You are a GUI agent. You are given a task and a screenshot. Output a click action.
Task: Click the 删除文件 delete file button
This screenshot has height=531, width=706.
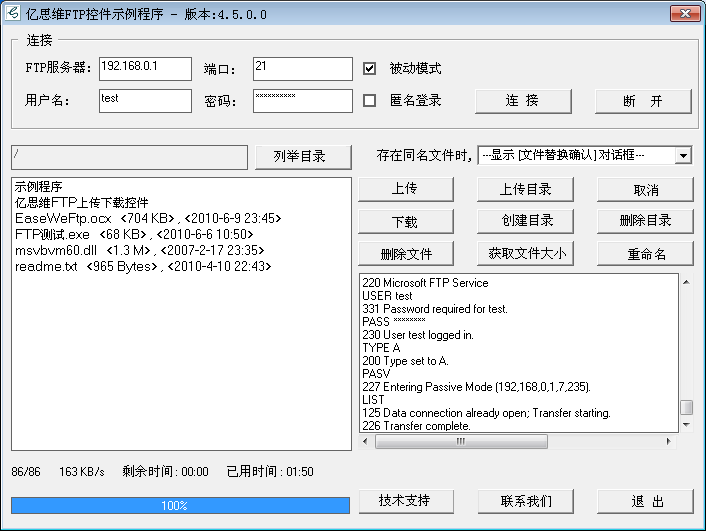coord(406,254)
